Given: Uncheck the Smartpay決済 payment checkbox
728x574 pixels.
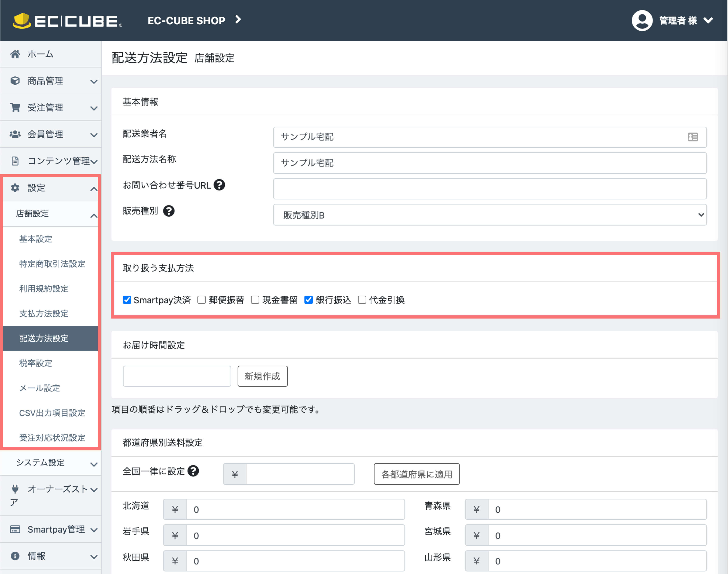Looking at the screenshot, I should click(x=127, y=300).
